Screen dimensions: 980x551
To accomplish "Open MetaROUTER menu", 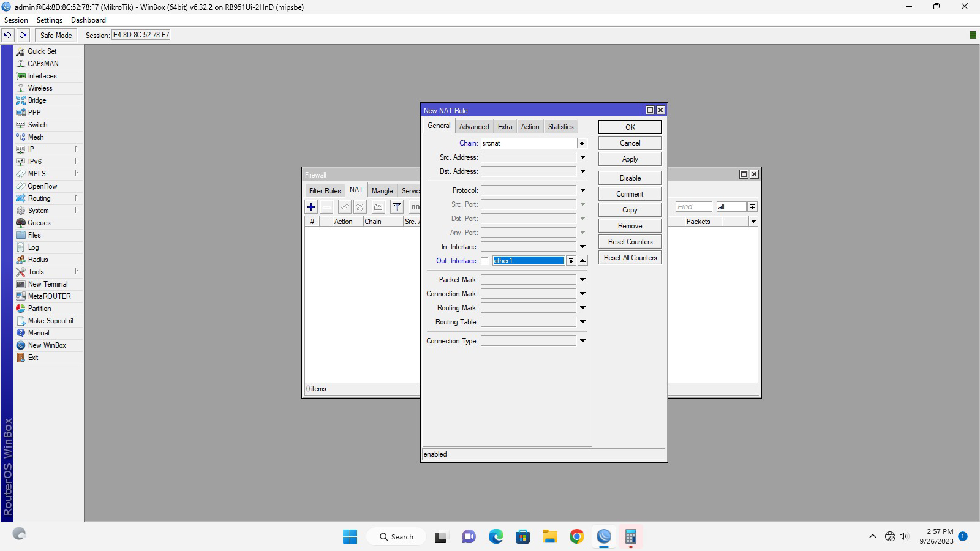I will click(49, 296).
